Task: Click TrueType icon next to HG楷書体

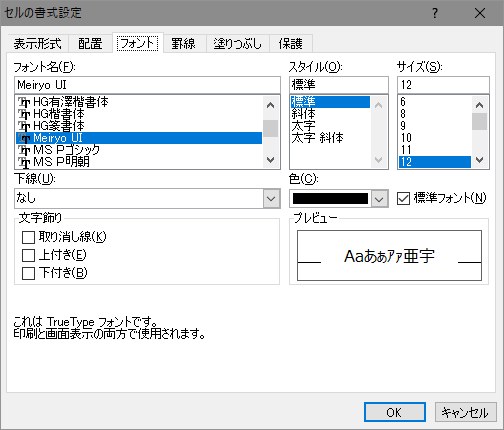Action: (24, 114)
